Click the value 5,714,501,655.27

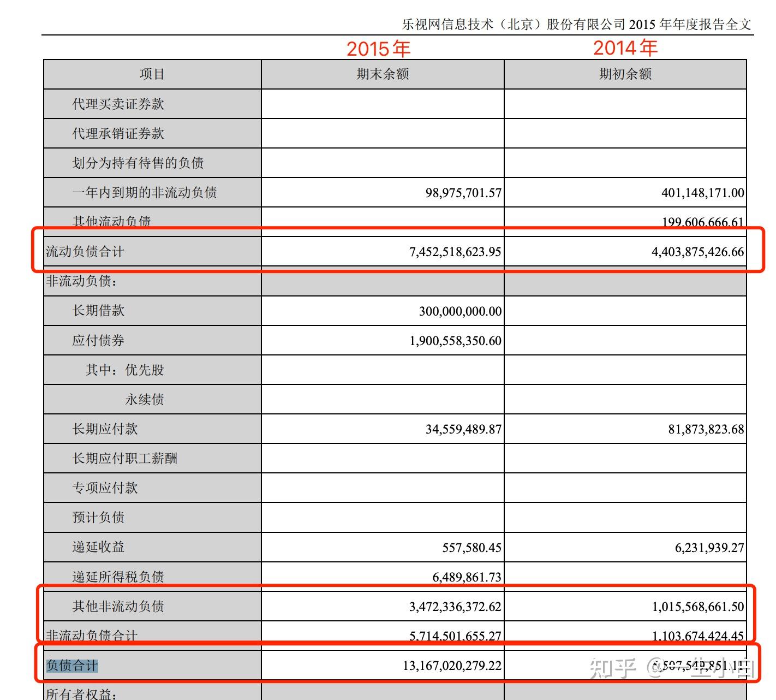(x=455, y=636)
